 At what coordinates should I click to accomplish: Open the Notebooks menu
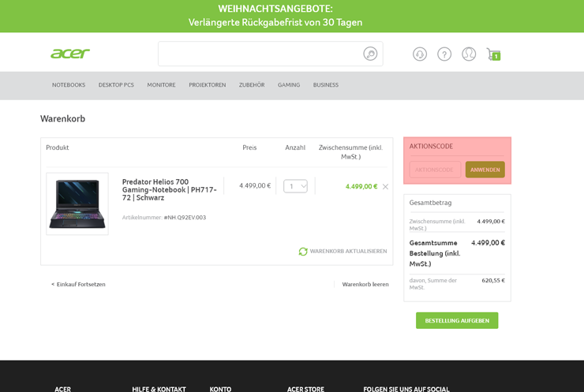click(69, 85)
